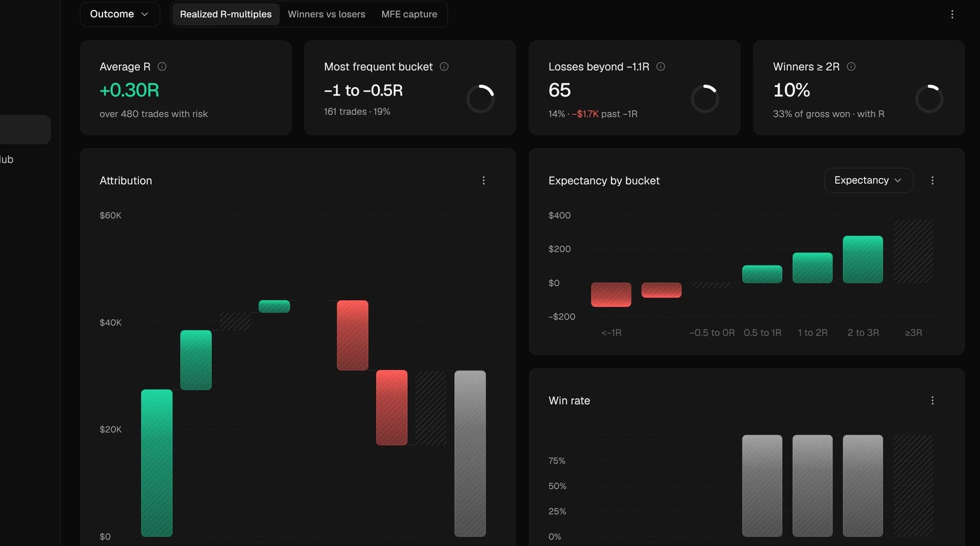
Task: Show info for Average R
Action: tap(162, 66)
